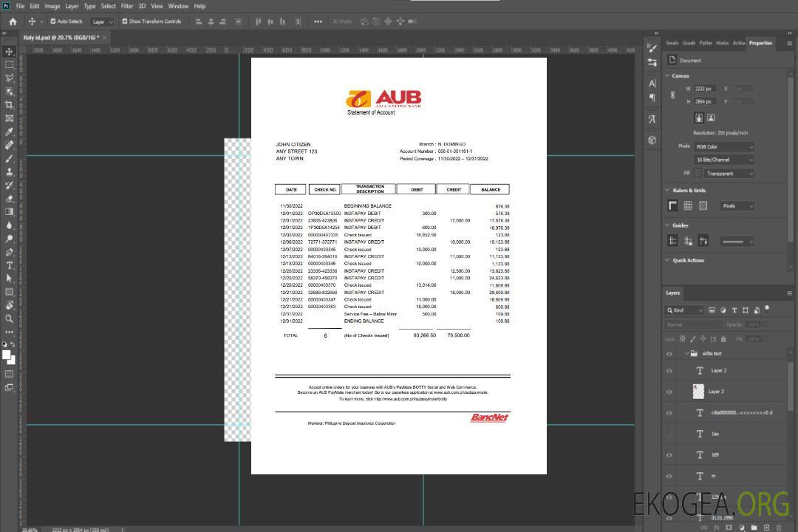Open the Kind layer filter dropdown

coord(684,310)
